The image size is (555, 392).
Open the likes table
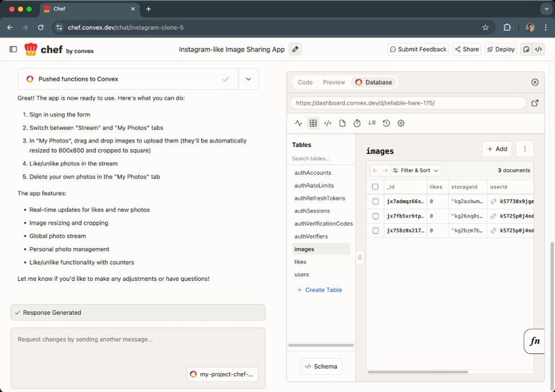(x=300, y=262)
